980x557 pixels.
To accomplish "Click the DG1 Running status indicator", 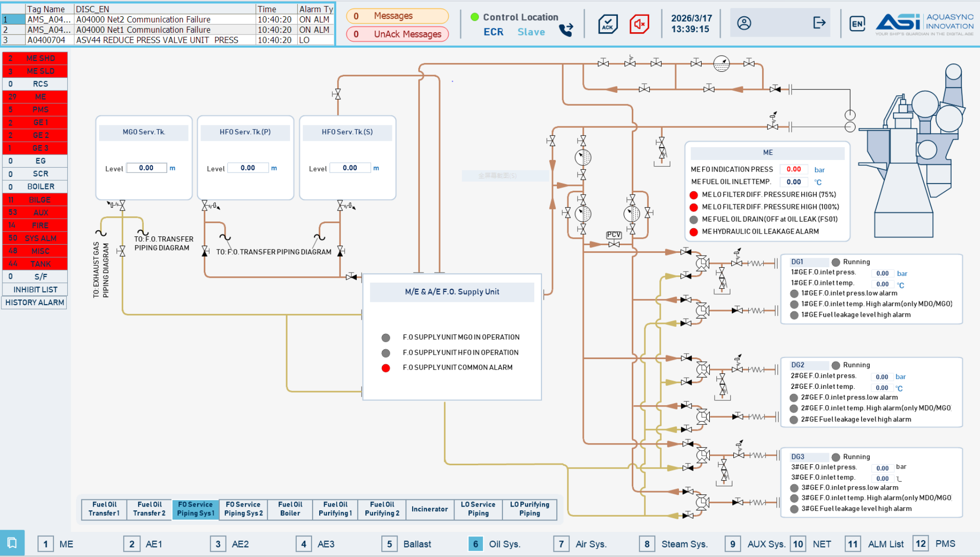I will [836, 262].
